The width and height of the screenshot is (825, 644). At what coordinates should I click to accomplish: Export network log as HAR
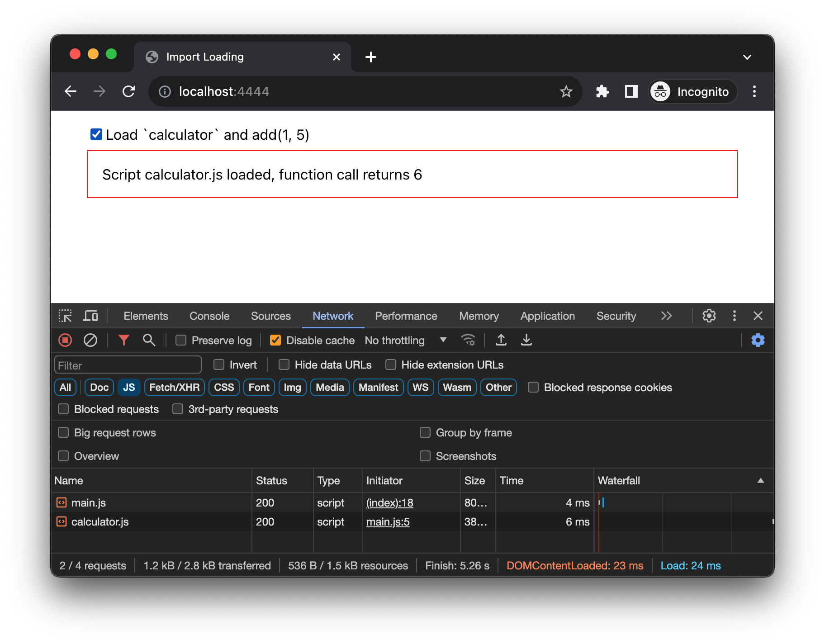coord(526,340)
